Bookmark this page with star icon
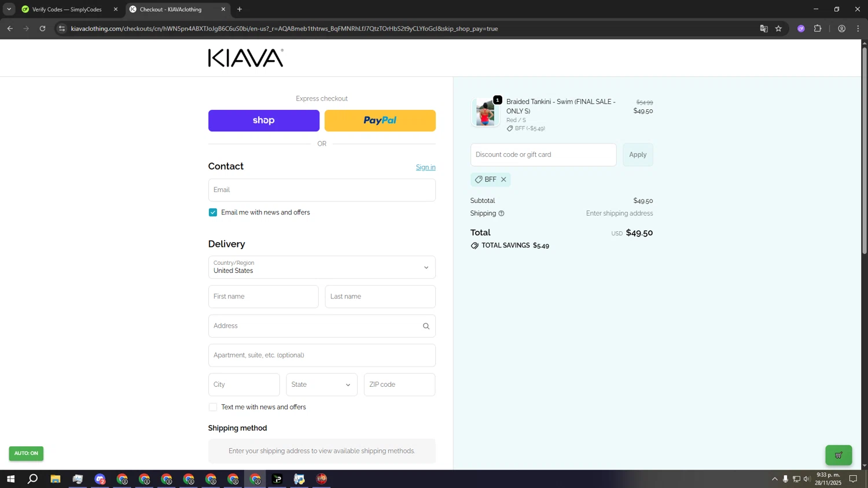 [779, 28]
